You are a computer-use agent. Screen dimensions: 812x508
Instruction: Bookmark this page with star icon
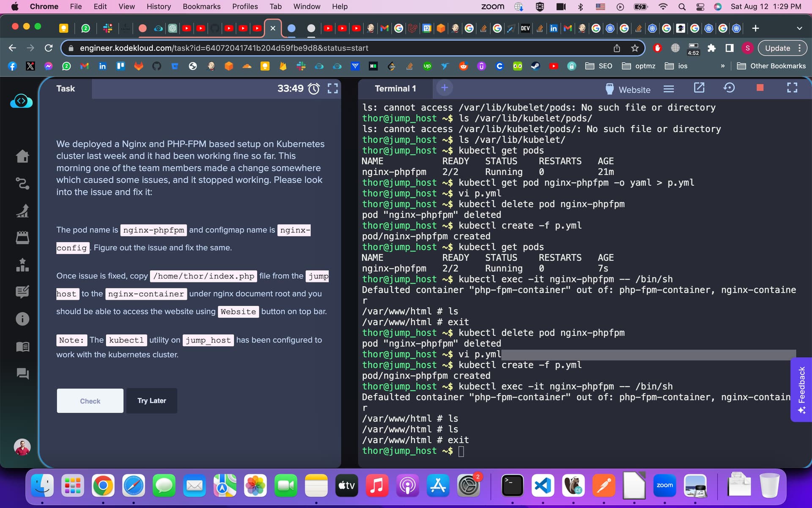(634, 48)
